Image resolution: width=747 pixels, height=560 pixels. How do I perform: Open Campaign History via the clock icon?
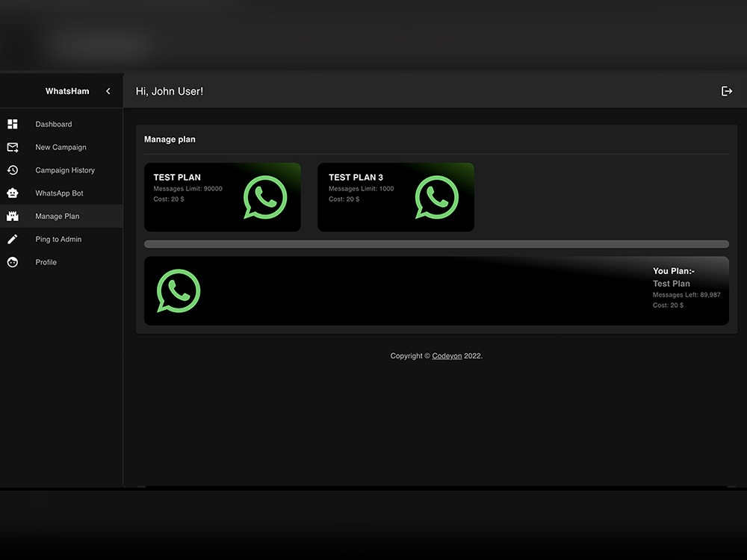pyautogui.click(x=12, y=170)
